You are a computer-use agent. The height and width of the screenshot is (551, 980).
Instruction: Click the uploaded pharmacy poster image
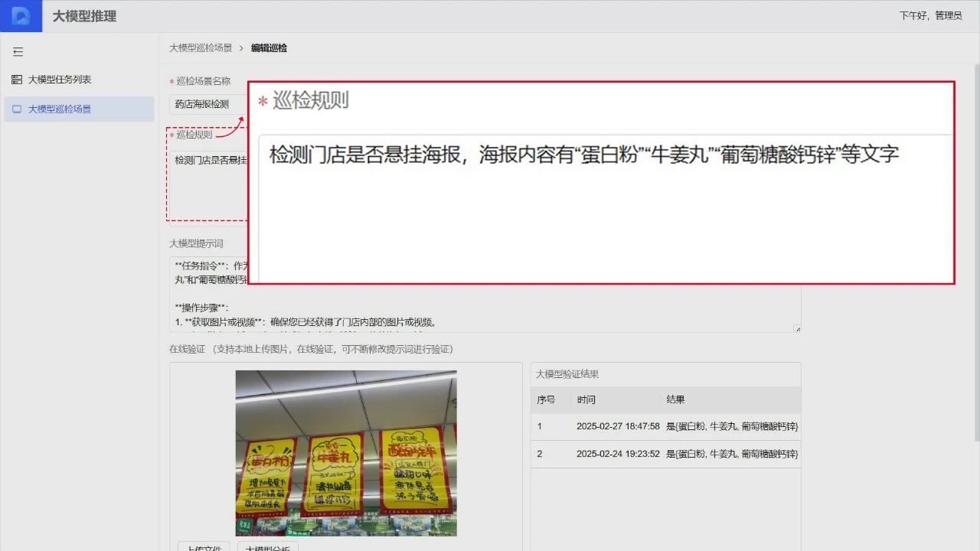click(346, 453)
